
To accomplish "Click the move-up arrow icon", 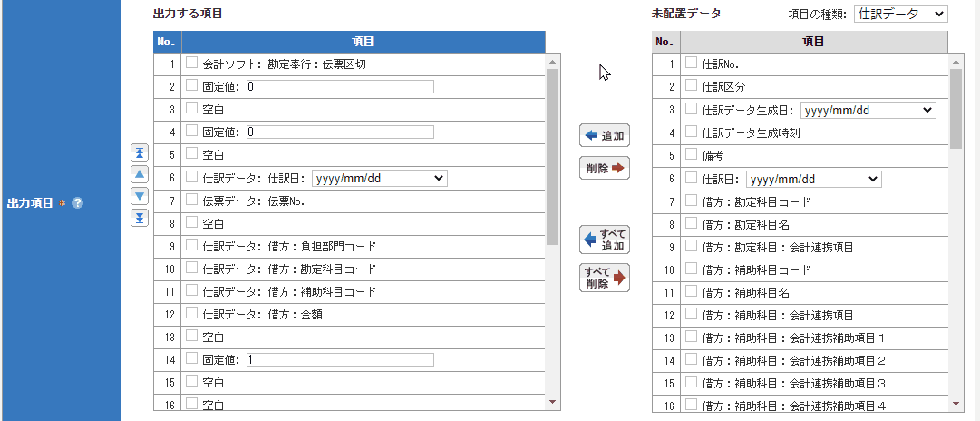I will click(140, 174).
